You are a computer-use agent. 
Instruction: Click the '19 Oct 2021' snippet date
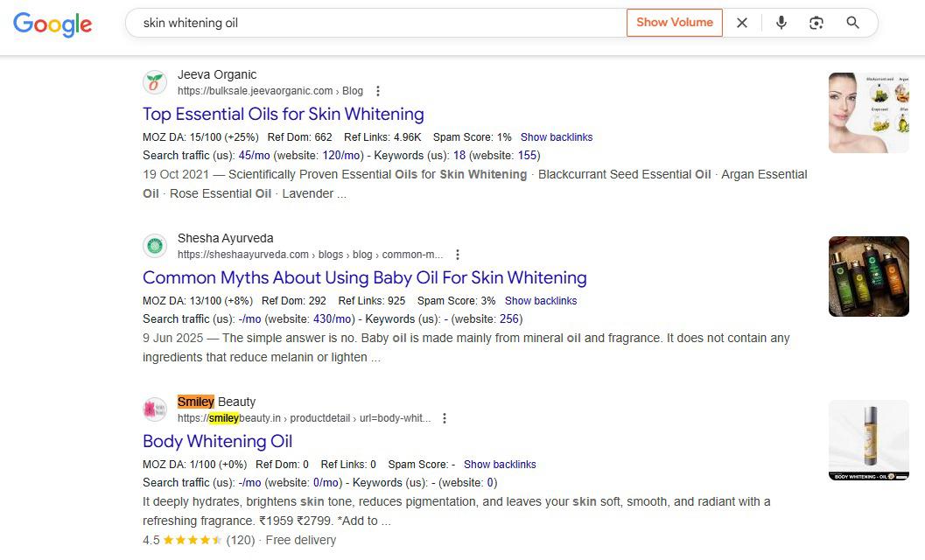(x=176, y=174)
